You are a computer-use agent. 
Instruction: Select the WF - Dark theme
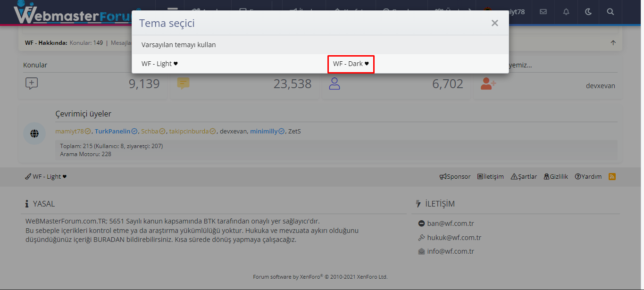[x=351, y=64]
